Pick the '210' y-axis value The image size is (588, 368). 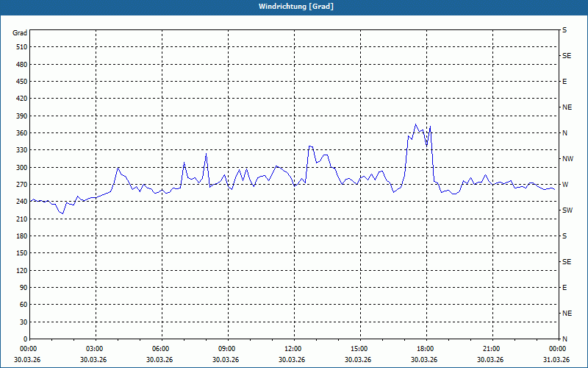pyautogui.click(x=22, y=219)
